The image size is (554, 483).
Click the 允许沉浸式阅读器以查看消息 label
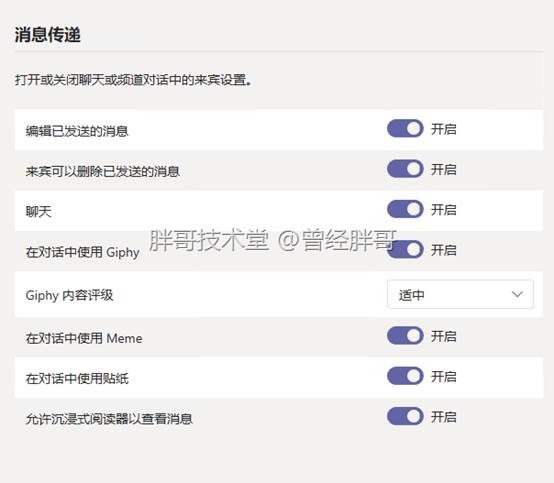click(109, 419)
